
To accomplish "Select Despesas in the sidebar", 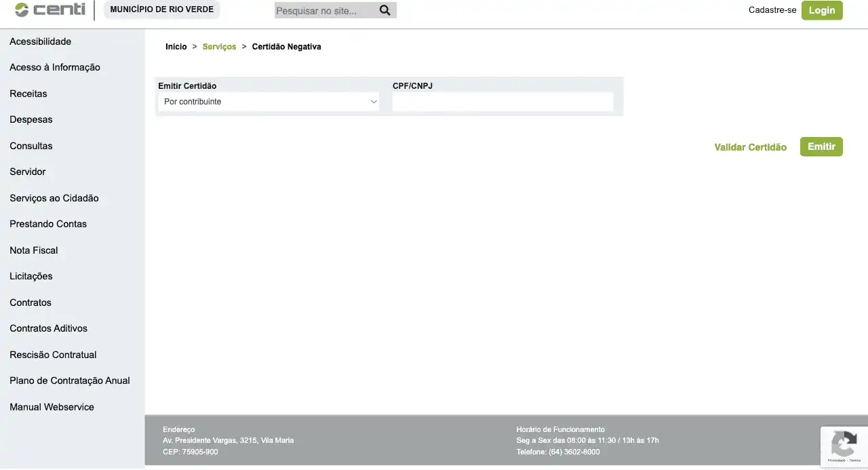I will pos(31,119).
